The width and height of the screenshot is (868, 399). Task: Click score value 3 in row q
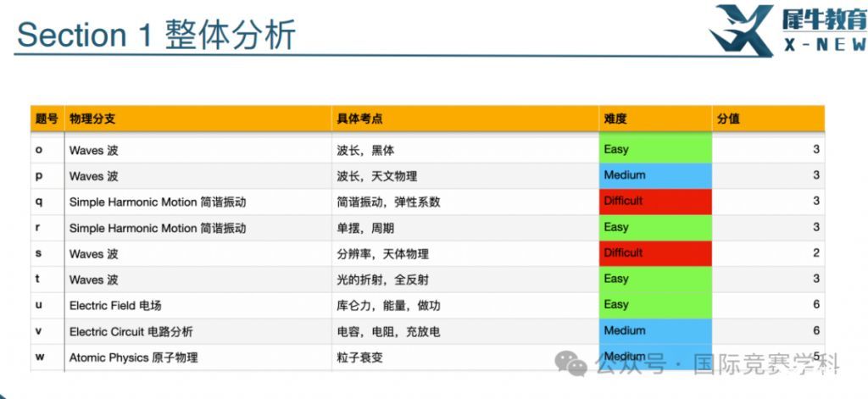(816, 202)
